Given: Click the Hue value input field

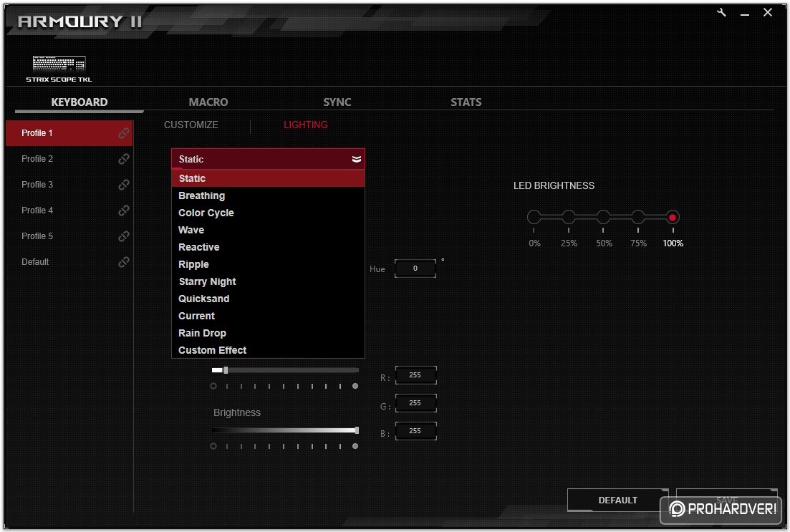Looking at the screenshot, I should point(415,268).
